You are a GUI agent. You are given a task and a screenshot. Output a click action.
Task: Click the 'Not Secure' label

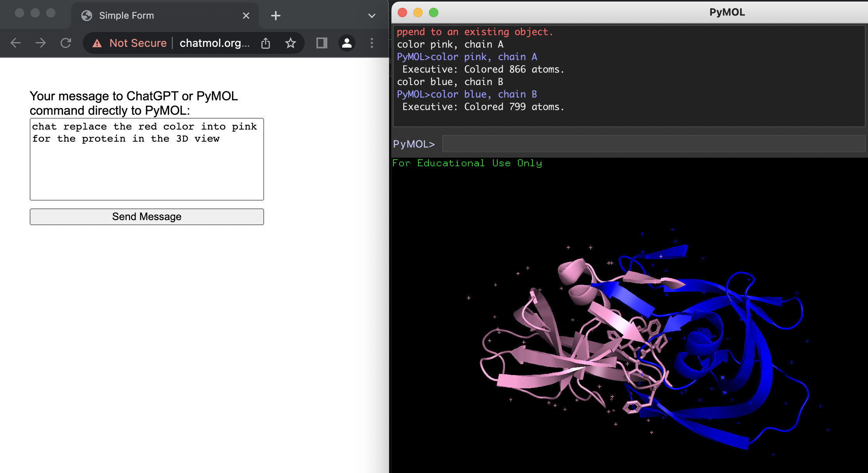pyautogui.click(x=138, y=43)
